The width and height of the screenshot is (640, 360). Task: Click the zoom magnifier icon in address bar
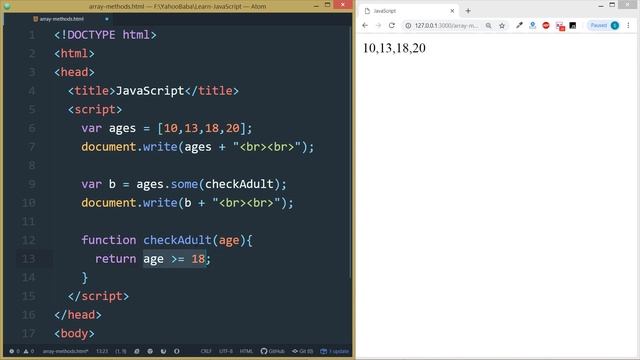pyautogui.click(x=489, y=26)
